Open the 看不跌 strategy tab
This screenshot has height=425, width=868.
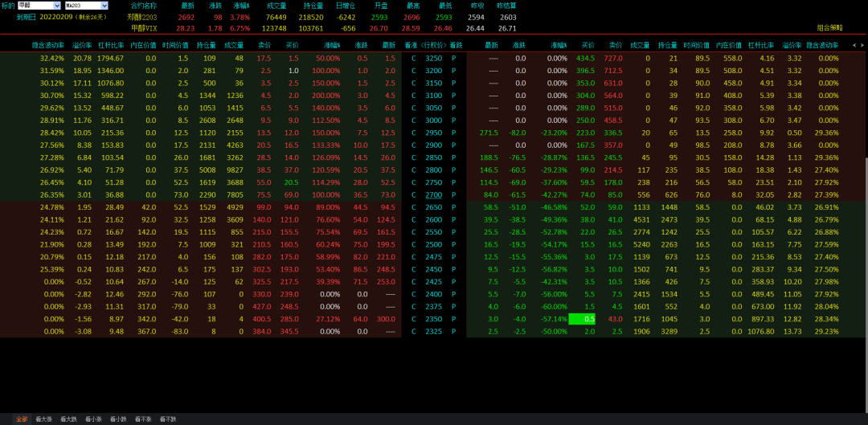[167, 419]
